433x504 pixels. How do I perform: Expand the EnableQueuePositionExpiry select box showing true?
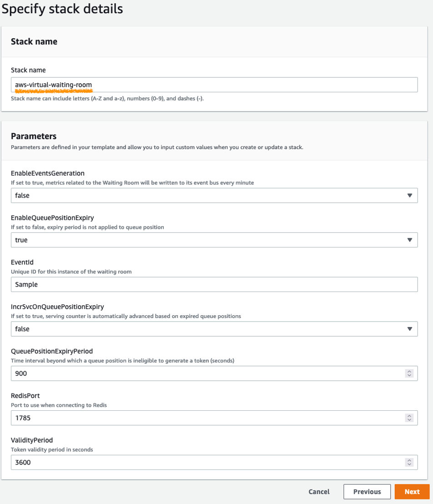pos(205,240)
